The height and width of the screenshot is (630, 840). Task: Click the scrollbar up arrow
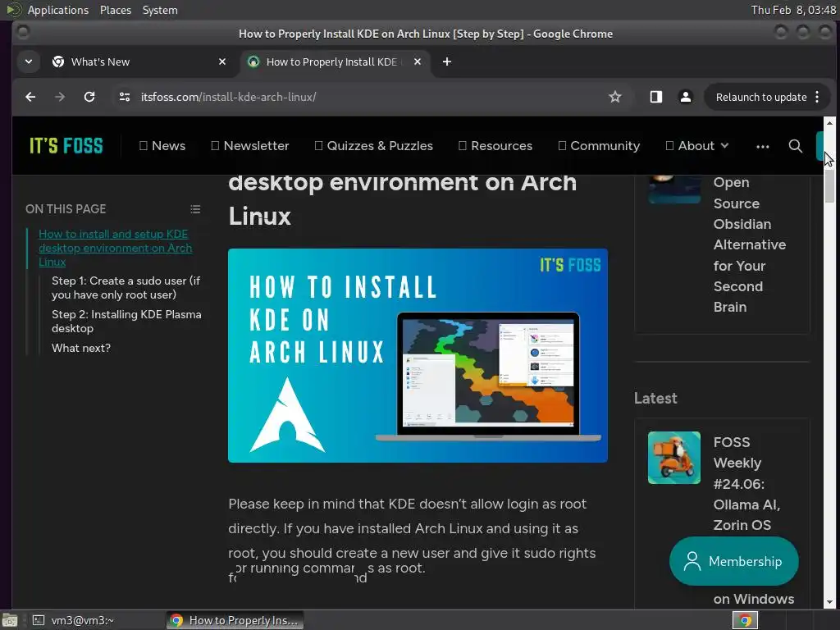[x=829, y=123]
